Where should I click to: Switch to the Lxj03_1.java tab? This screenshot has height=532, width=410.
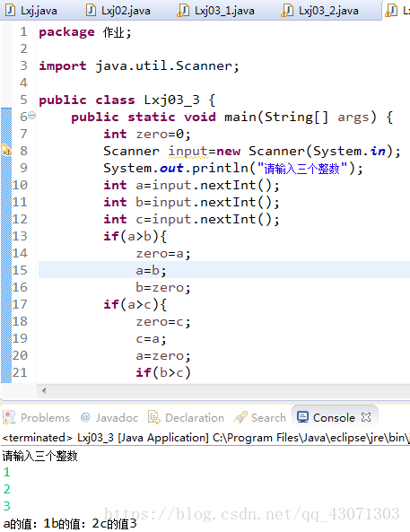pos(216,11)
